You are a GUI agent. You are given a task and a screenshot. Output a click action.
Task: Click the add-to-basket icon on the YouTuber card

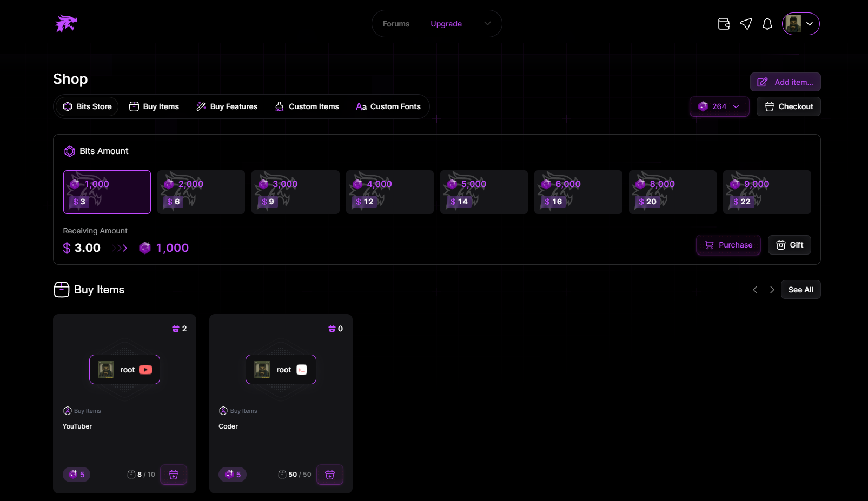pos(174,474)
